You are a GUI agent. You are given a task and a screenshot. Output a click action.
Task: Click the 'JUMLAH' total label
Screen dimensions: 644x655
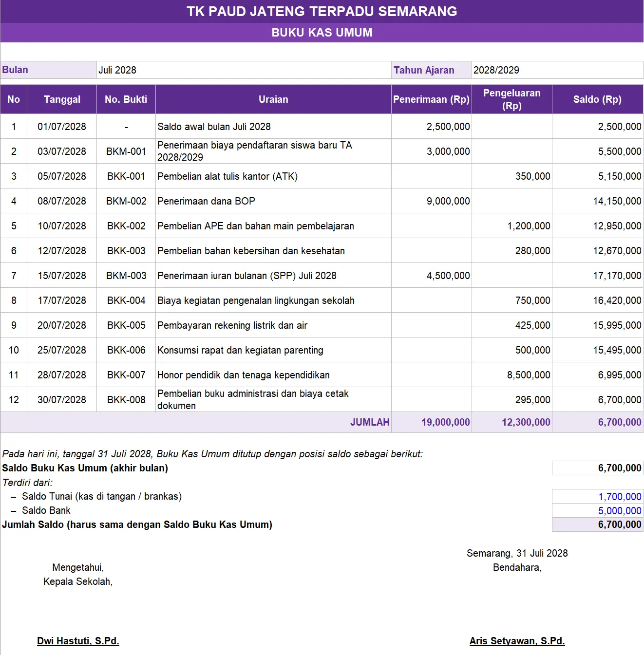point(369,422)
